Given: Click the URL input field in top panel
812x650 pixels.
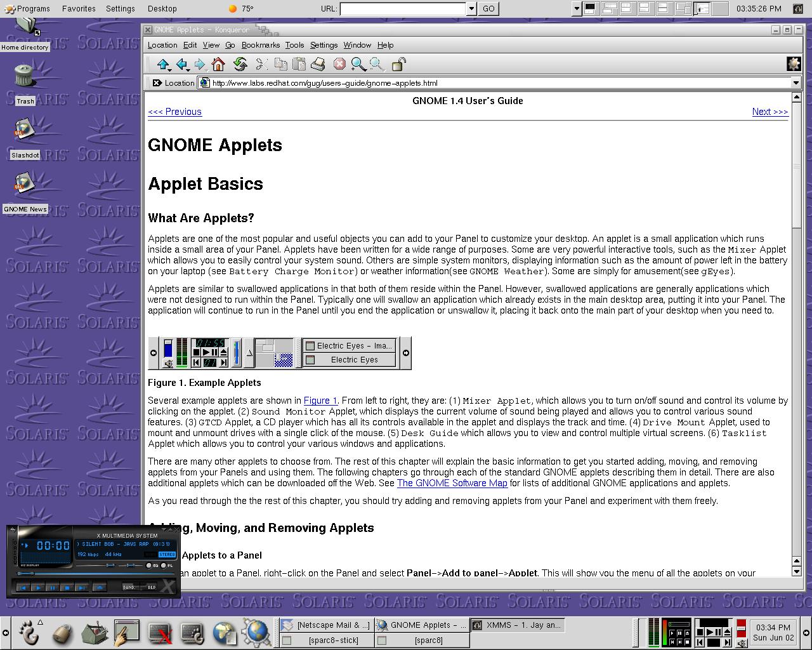Looking at the screenshot, I should [403, 9].
